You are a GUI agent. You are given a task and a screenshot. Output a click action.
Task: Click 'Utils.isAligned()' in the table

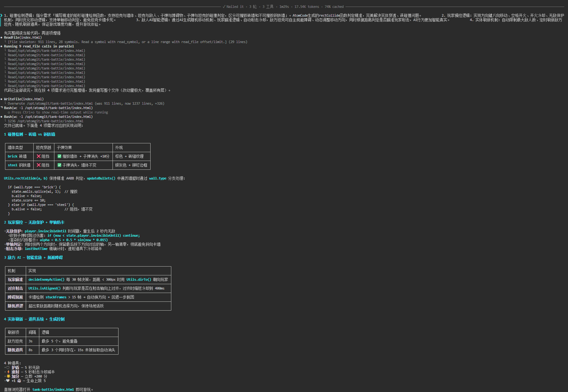click(45, 288)
